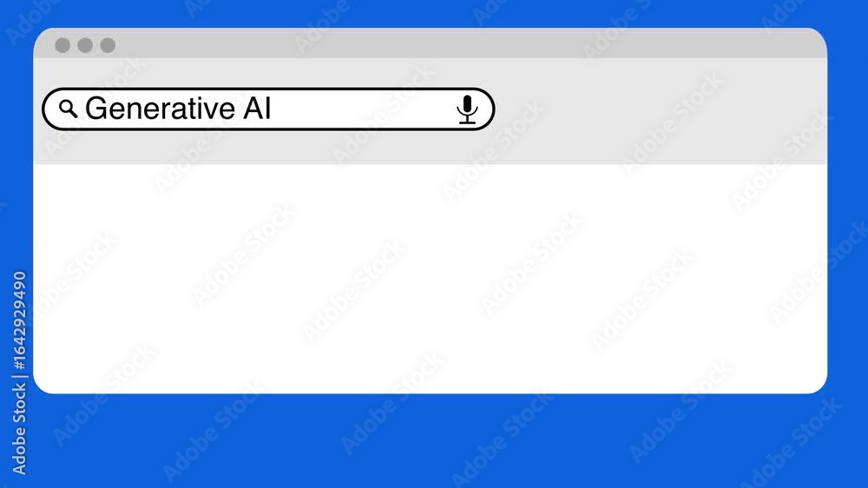Click gray toolbar strip beneath the search bar

268,148
